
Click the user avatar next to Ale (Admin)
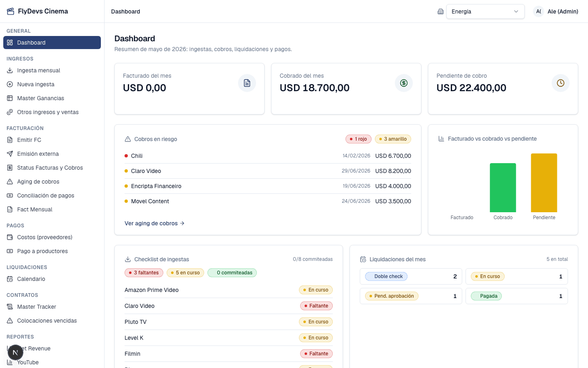tap(539, 11)
